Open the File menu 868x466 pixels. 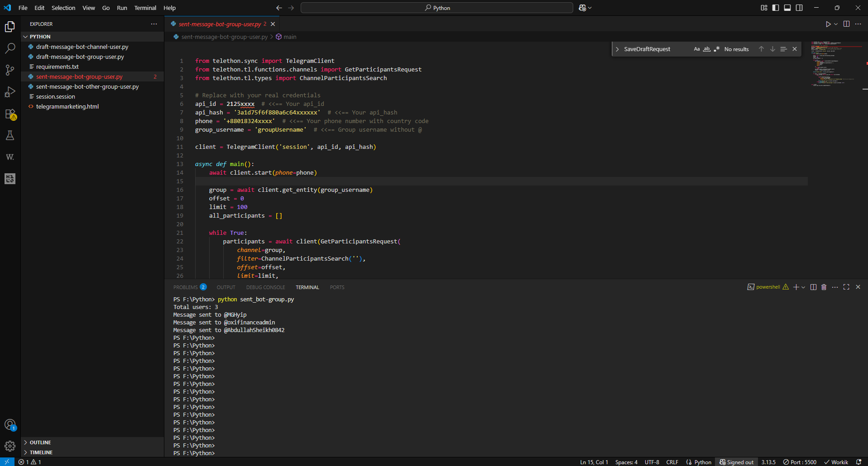23,8
